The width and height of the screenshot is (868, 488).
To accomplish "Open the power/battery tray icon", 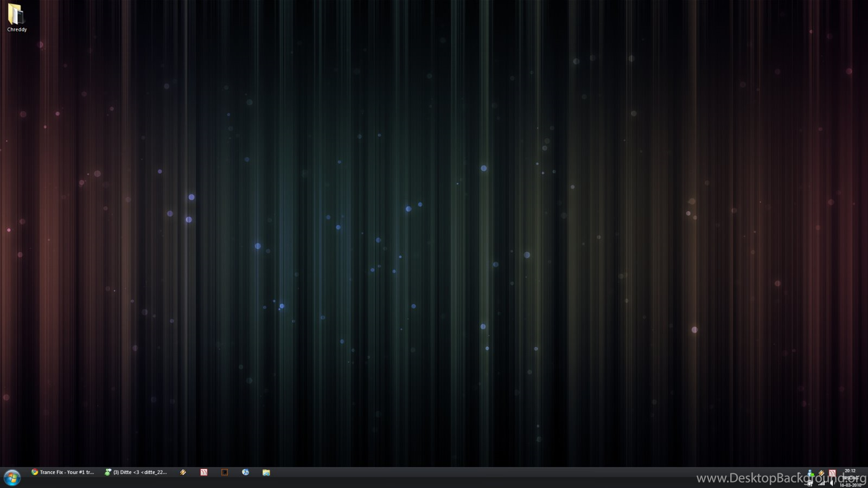I will [810, 483].
